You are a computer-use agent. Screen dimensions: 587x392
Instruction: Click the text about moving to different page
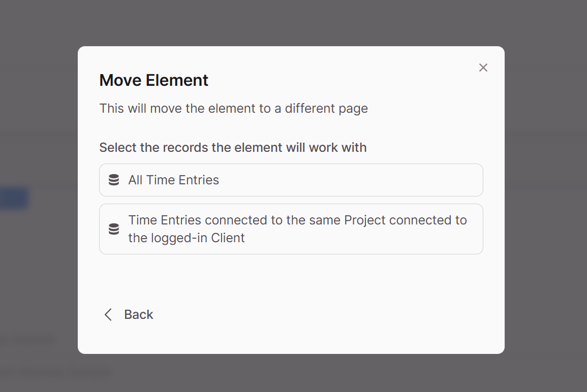(234, 109)
